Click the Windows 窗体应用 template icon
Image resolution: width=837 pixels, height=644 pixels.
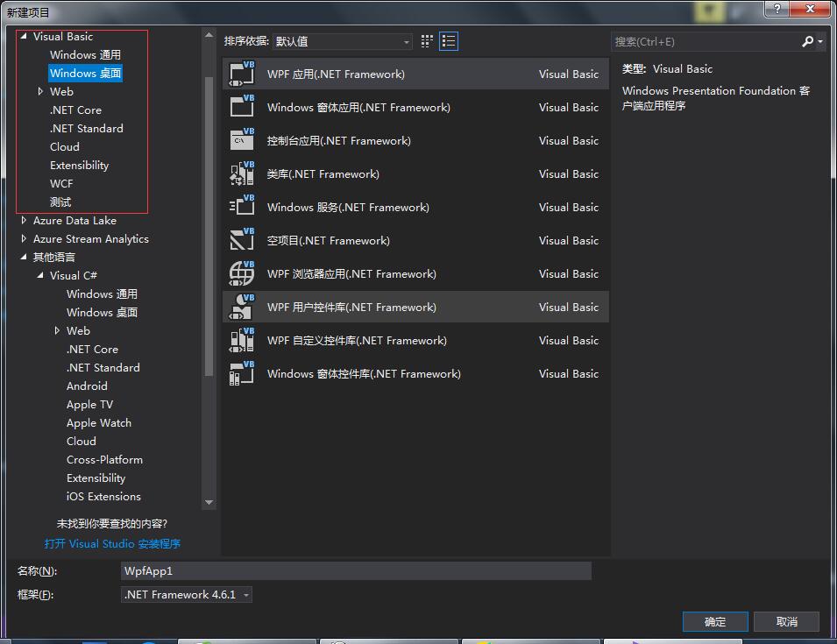click(x=242, y=107)
